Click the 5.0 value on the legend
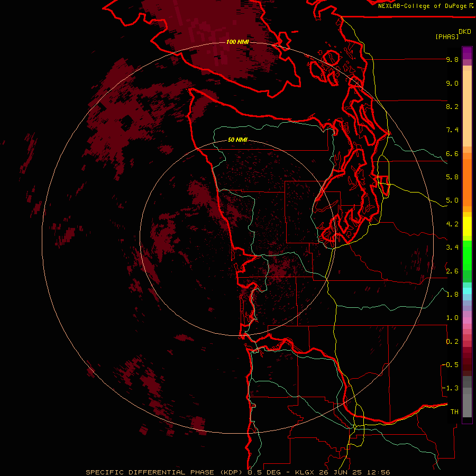The width and height of the screenshot is (476, 476). [x=452, y=200]
